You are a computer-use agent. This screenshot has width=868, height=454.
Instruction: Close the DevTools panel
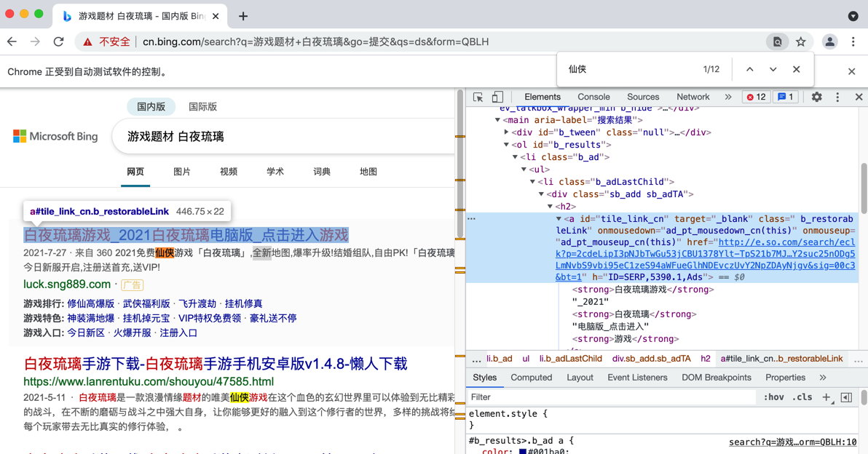click(859, 97)
